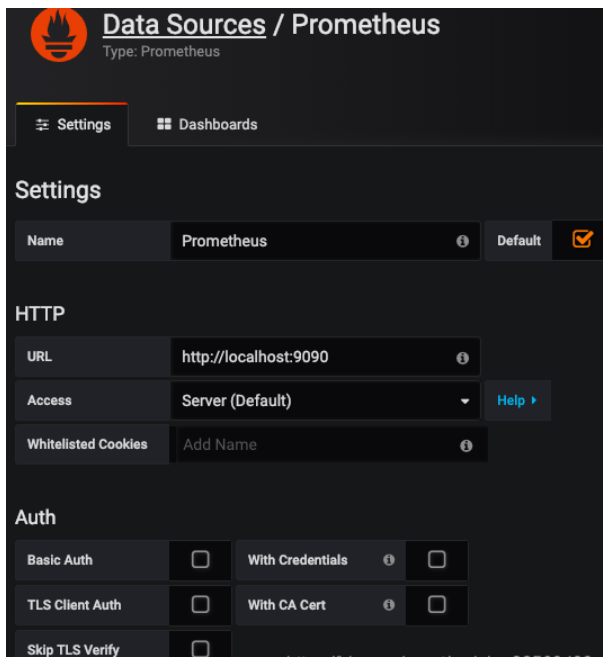Screen dimensions: 603x657
Task: Click the sliders icon on Settings tab
Action: 42,125
